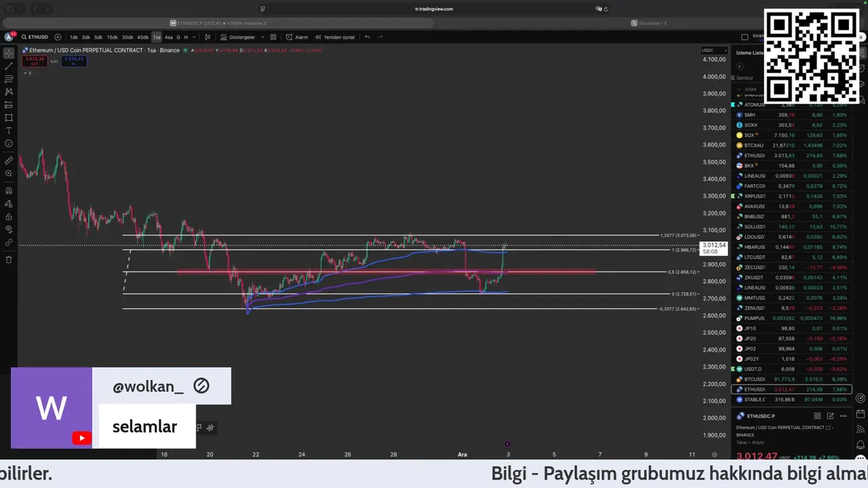The height and width of the screenshot is (488, 868).
Task: Open the patterns drawing tools
Action: coord(9,91)
